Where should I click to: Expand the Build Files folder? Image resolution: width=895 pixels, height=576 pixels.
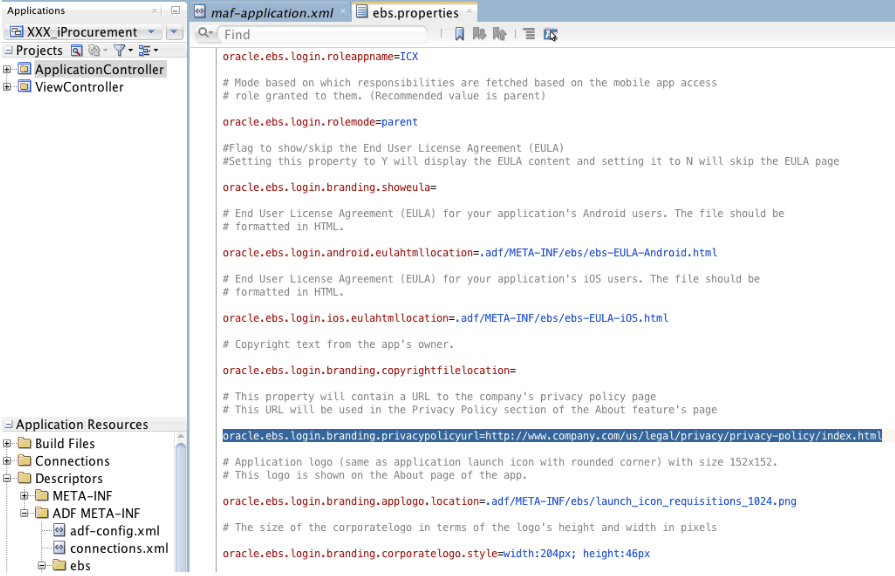coord(7,444)
